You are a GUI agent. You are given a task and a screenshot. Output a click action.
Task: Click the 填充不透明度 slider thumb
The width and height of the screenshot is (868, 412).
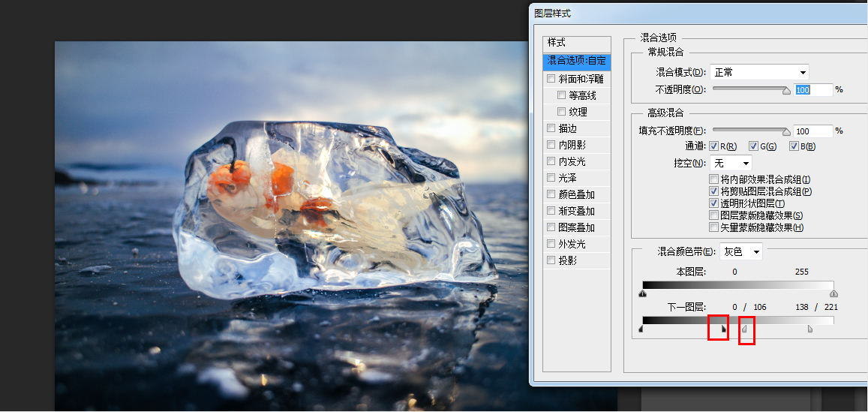point(786,132)
